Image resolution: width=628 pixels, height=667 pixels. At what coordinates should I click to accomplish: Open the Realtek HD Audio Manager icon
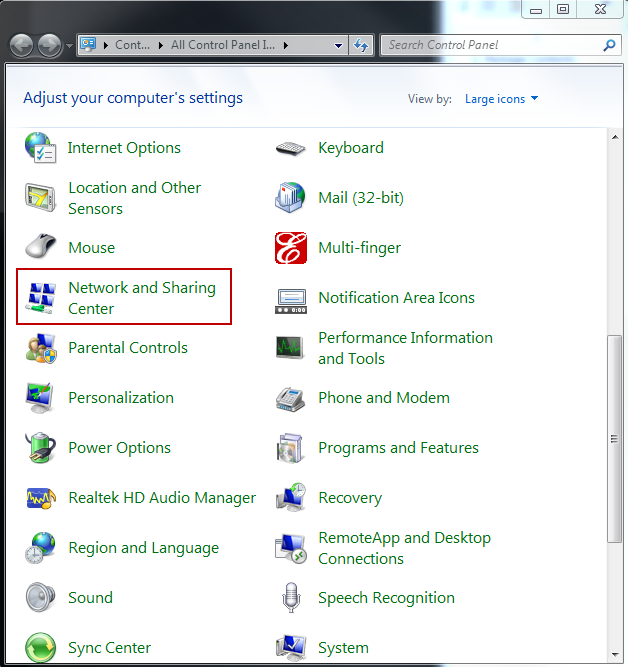pos(40,498)
